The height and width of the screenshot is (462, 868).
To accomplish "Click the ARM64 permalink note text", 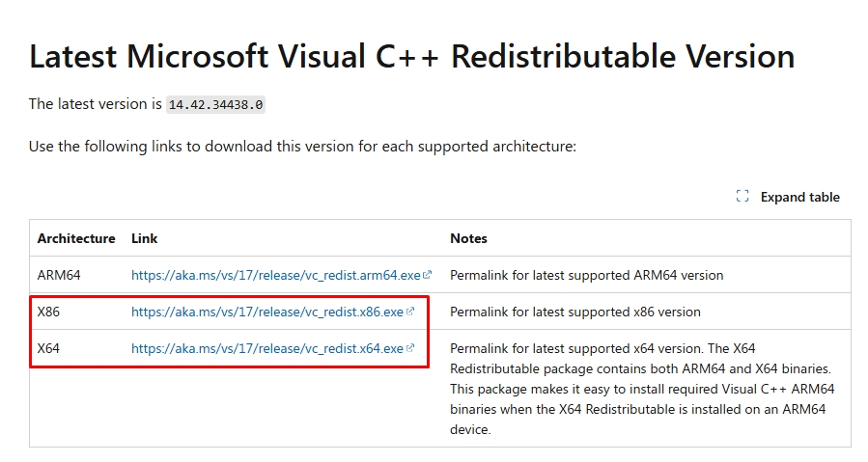I will click(x=587, y=275).
